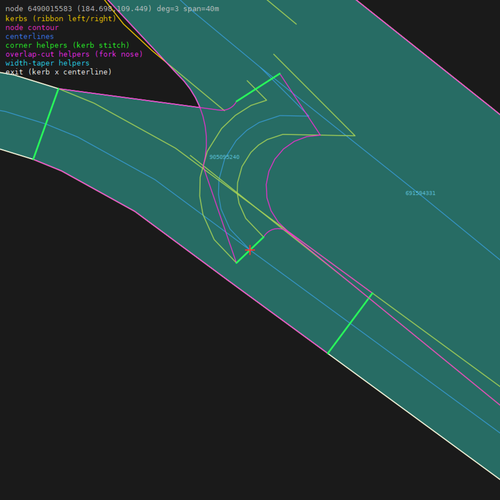This screenshot has width=500, height=500.
Task: Select the 'centerlines' legend entry
Action: (30, 36)
